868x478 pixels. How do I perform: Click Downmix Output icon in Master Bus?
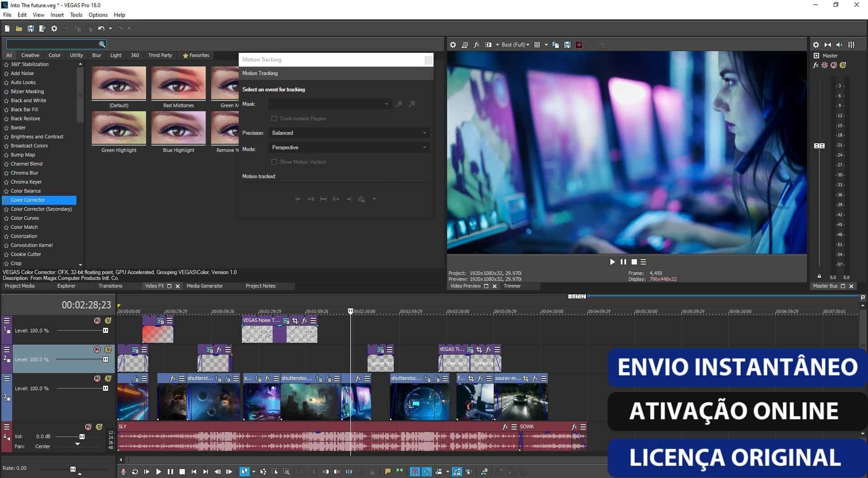(x=828, y=45)
